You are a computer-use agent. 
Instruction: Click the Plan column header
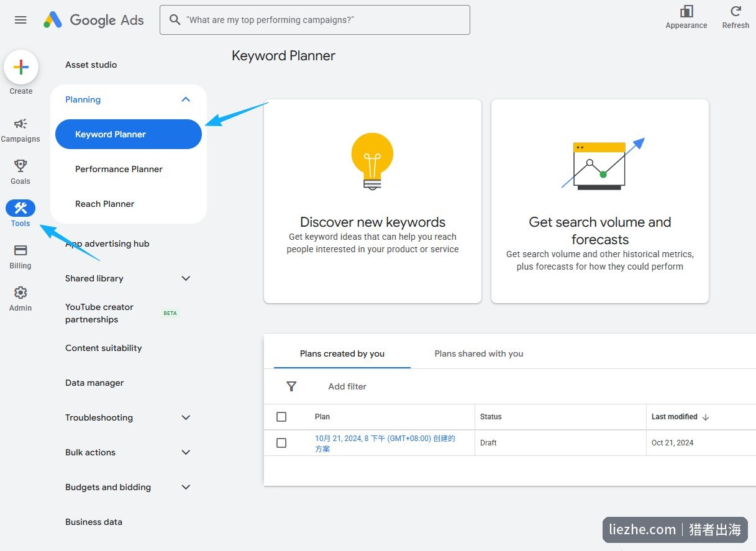point(322,417)
